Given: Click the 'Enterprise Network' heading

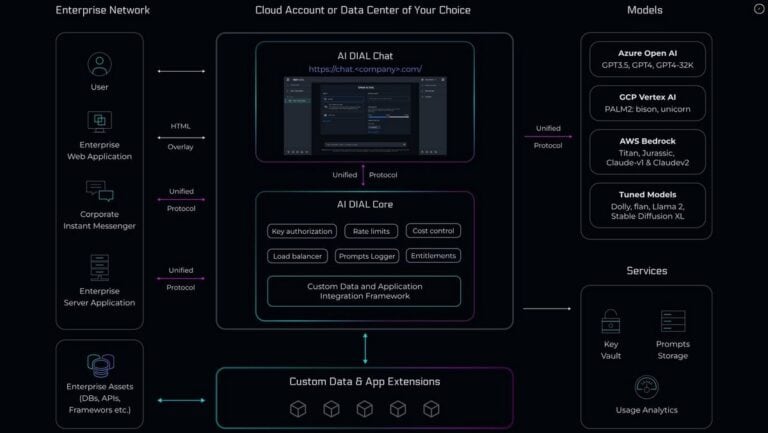Looking at the screenshot, I should [x=102, y=10].
